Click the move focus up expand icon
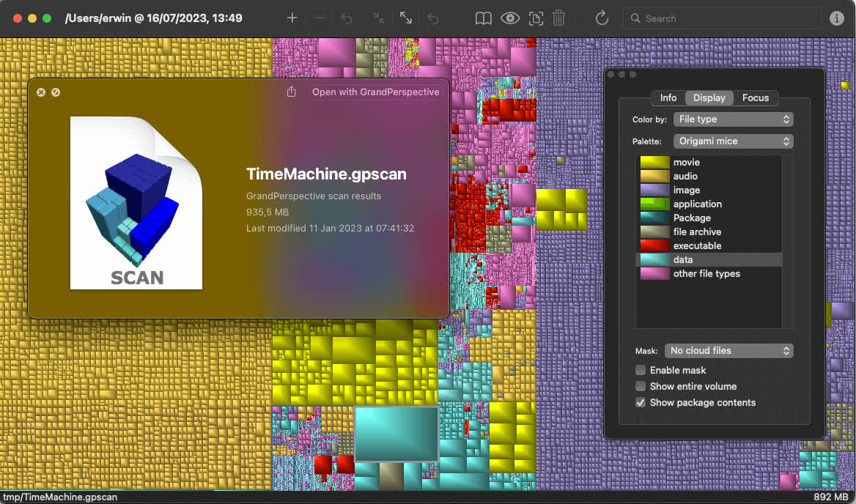 (405, 18)
